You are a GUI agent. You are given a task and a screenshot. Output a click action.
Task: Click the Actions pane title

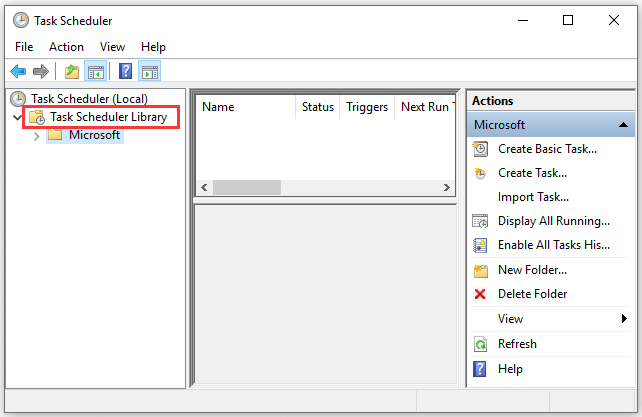click(x=493, y=101)
